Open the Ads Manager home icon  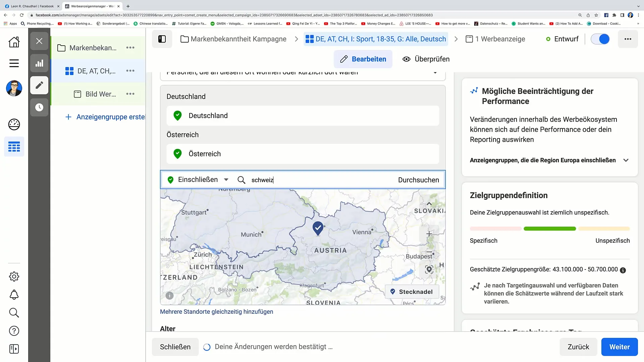(x=14, y=42)
